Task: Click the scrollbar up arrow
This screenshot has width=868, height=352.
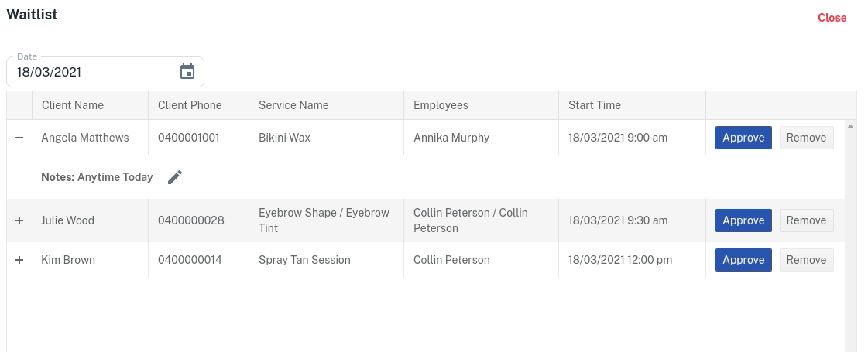Action: (x=851, y=125)
